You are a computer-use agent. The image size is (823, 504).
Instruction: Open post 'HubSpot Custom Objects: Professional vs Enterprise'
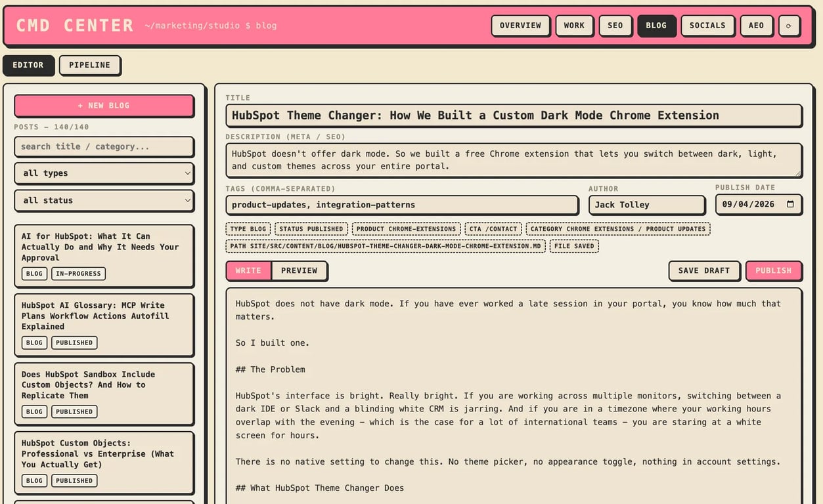click(104, 463)
